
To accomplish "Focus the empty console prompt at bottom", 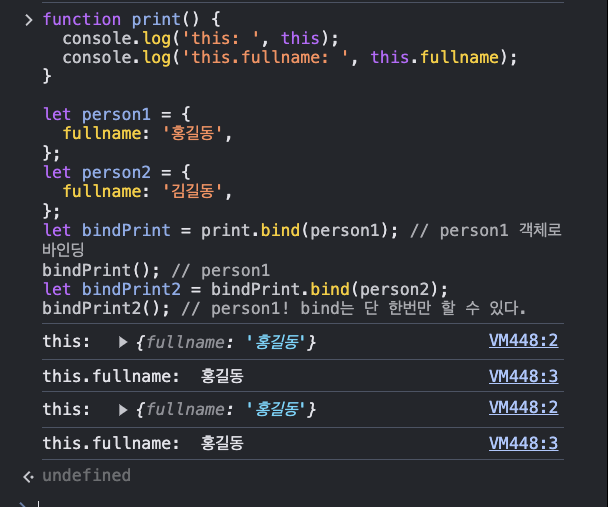I will click(x=302, y=503).
